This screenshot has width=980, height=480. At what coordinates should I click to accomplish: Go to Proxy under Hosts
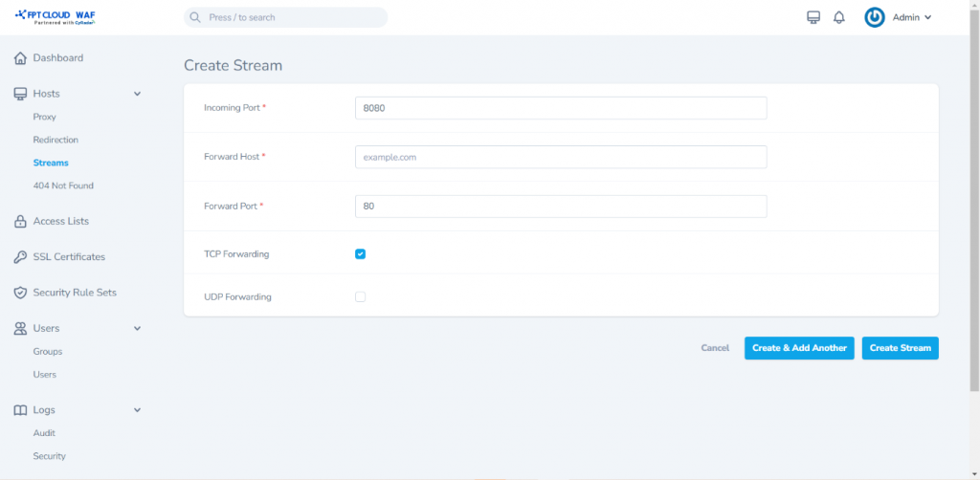pos(45,117)
